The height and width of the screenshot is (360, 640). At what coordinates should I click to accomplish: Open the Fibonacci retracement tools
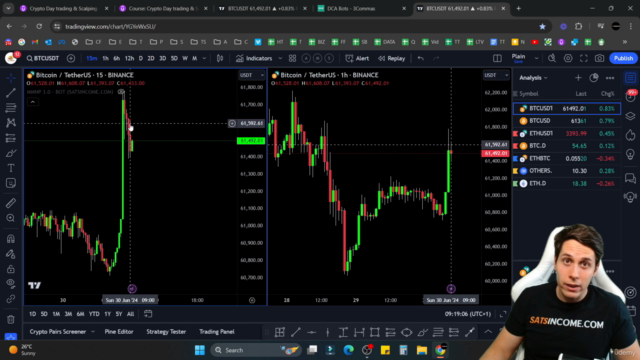(x=11, y=108)
